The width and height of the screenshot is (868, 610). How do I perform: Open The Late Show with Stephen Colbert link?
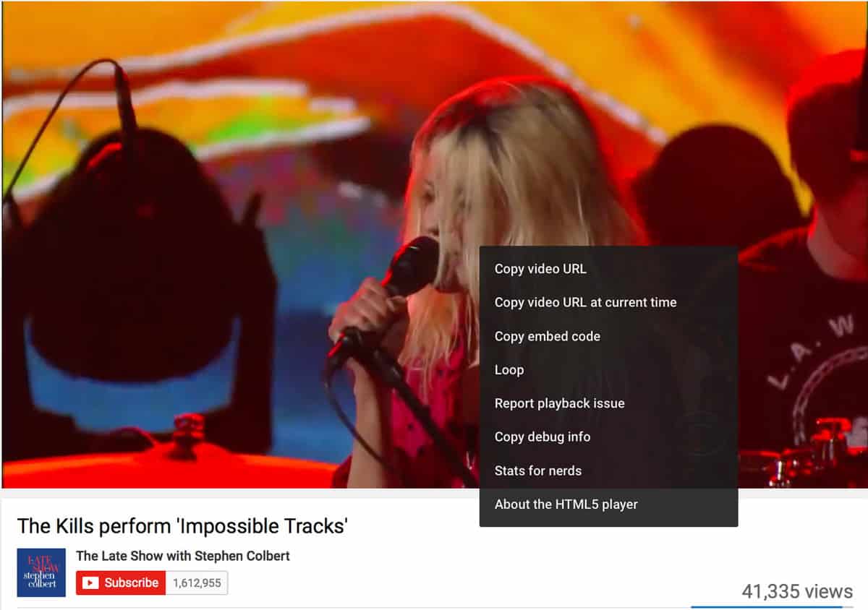tap(183, 556)
